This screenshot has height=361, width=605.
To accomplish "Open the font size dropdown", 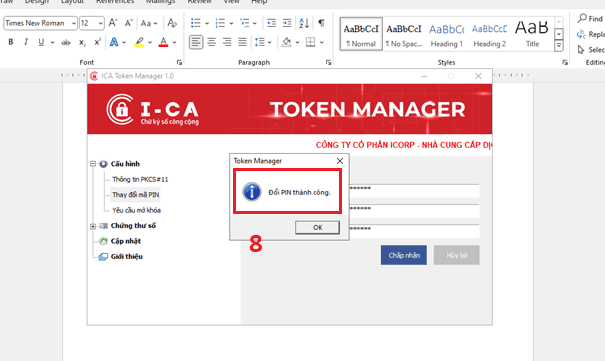I will 100,24.
